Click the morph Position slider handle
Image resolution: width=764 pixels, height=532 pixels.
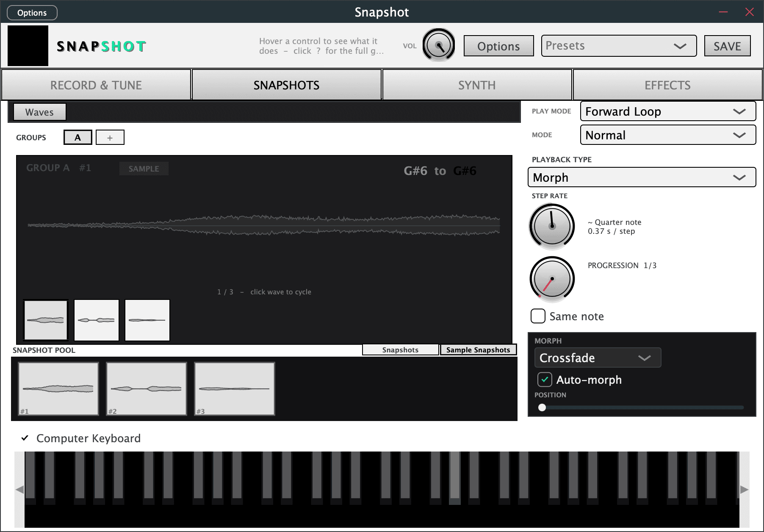542,407
